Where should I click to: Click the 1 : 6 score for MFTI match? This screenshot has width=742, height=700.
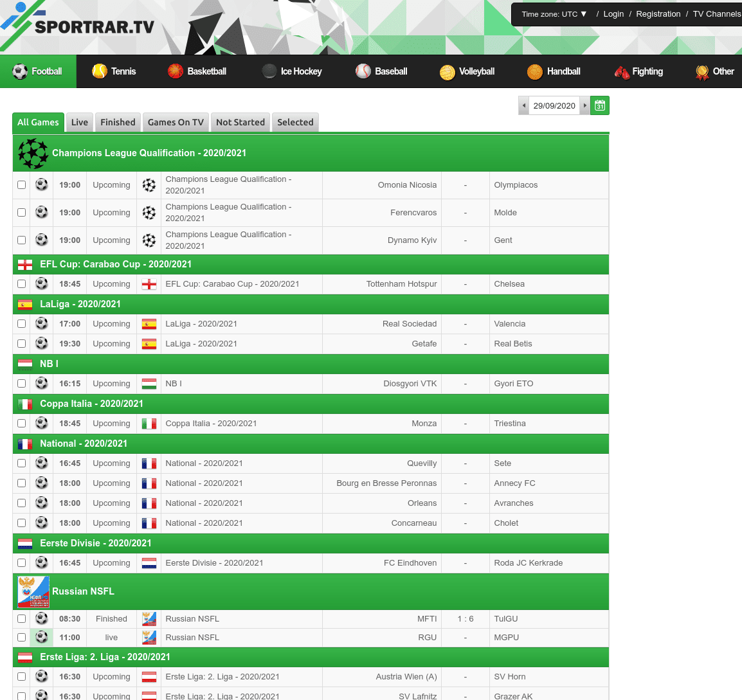click(465, 618)
